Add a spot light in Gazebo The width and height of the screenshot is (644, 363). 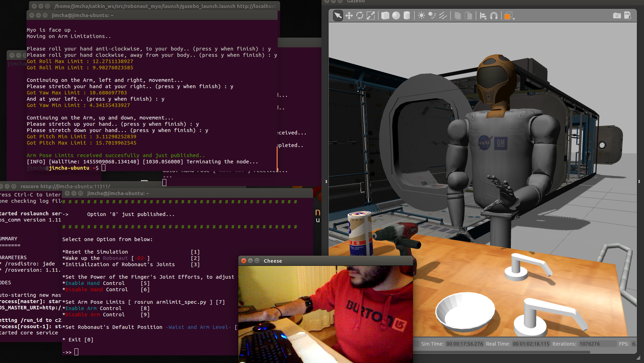pos(432,16)
